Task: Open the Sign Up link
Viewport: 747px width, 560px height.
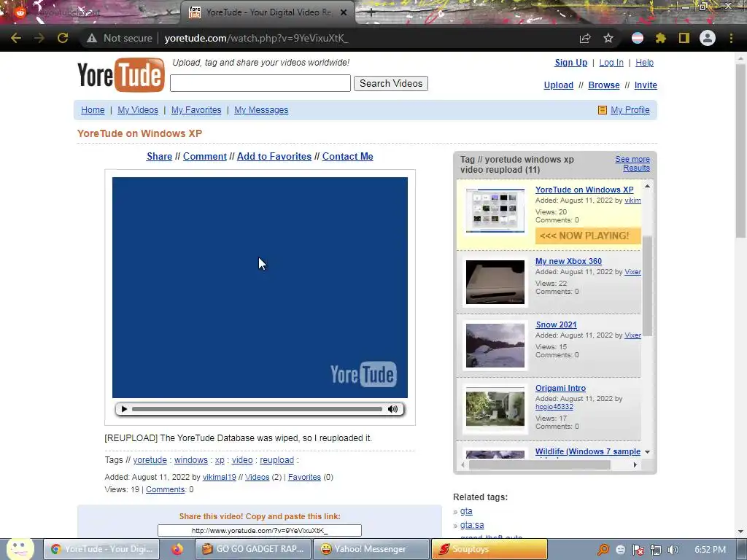Action: [570, 63]
